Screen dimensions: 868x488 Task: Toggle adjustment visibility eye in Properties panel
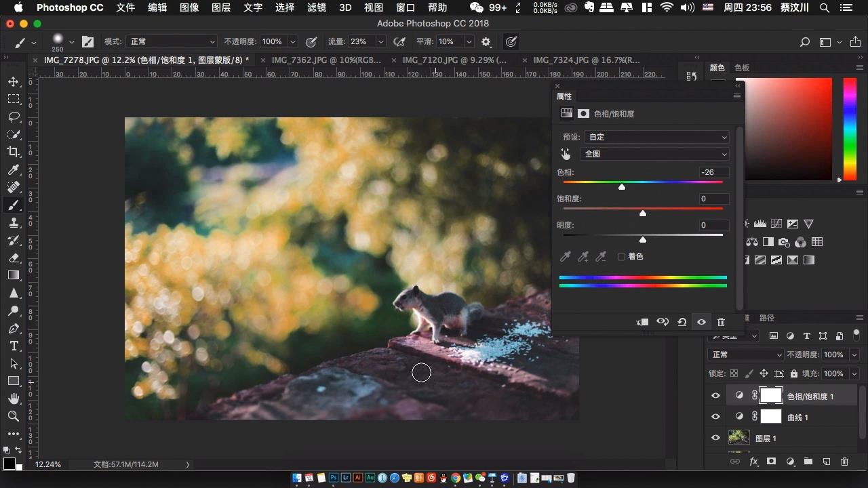pos(701,322)
